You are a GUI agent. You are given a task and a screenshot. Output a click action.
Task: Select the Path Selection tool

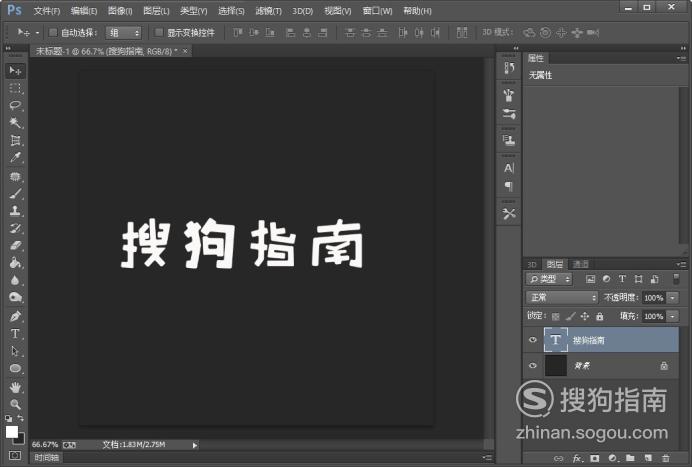(15, 351)
